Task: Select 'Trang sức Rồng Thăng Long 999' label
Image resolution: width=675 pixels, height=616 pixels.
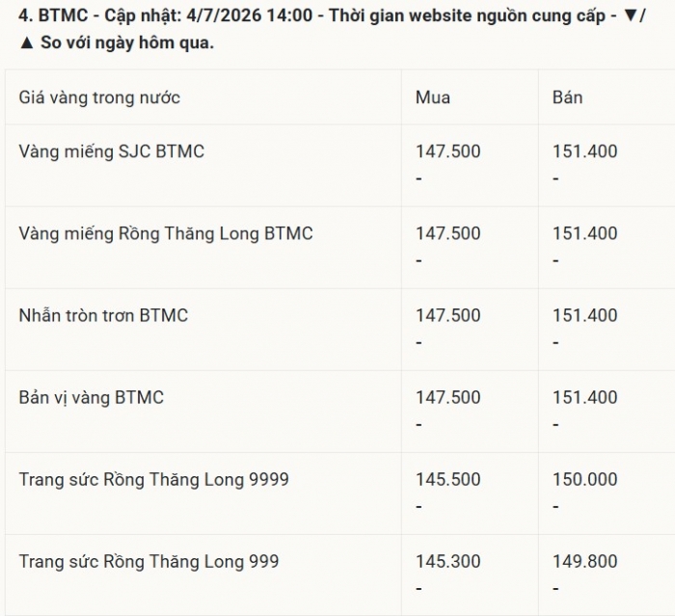Action: (148, 562)
